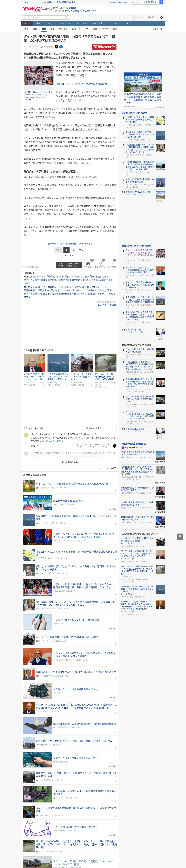Click the Newsweek logo banner

[x=104, y=47]
